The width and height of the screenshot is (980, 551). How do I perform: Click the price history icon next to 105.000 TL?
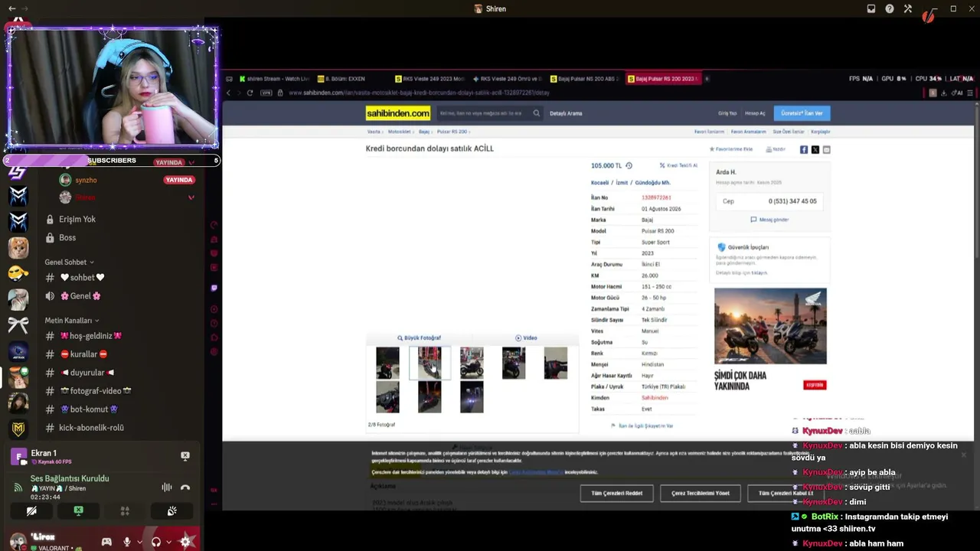(629, 165)
